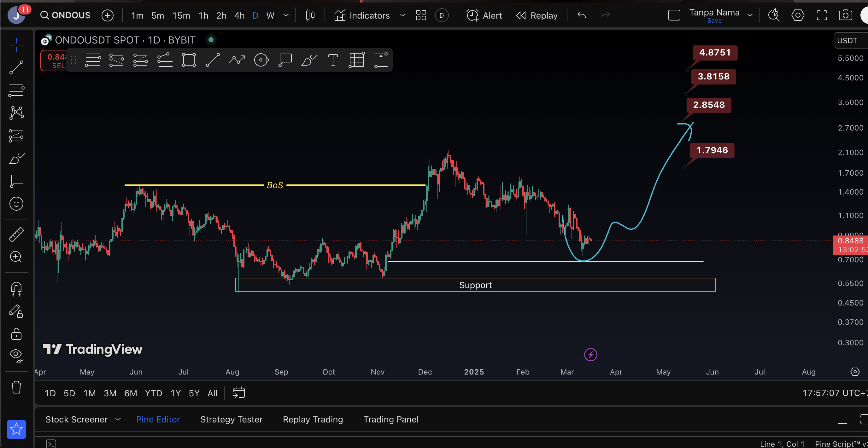Click the Alert button
Image resolution: width=868 pixels, height=448 pixels.
tap(484, 15)
